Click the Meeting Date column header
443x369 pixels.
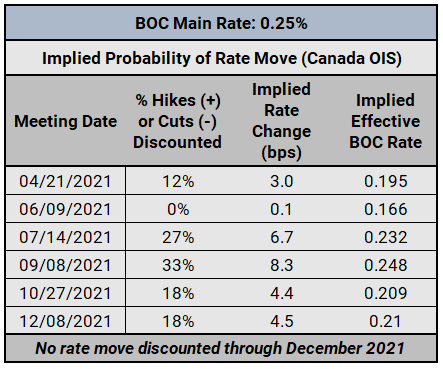tap(66, 121)
